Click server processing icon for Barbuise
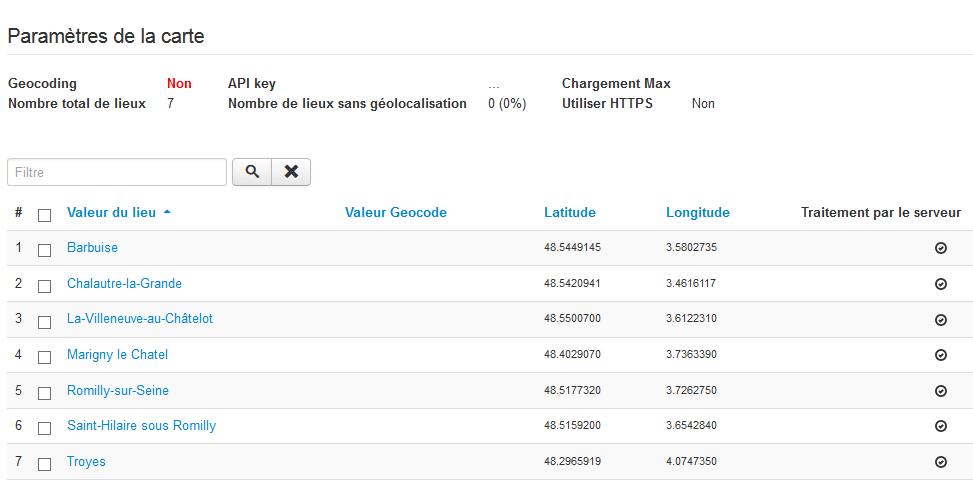This screenshot has height=494, width=973. pos(940,248)
